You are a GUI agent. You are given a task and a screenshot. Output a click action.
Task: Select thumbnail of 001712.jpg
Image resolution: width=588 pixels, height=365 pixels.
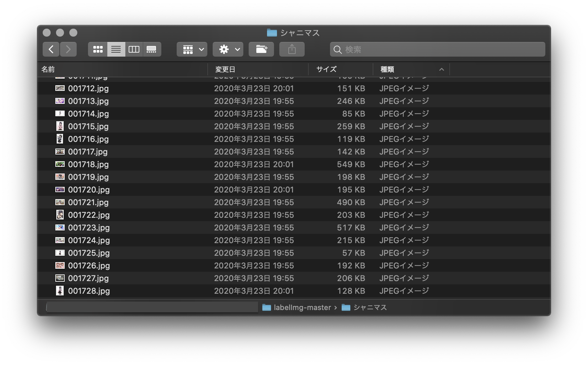[x=60, y=88]
